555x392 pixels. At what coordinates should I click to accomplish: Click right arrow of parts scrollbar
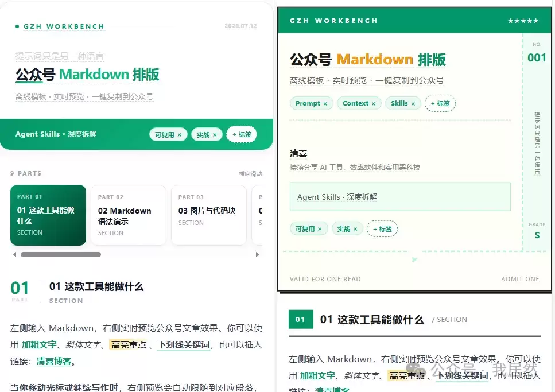[257, 255]
